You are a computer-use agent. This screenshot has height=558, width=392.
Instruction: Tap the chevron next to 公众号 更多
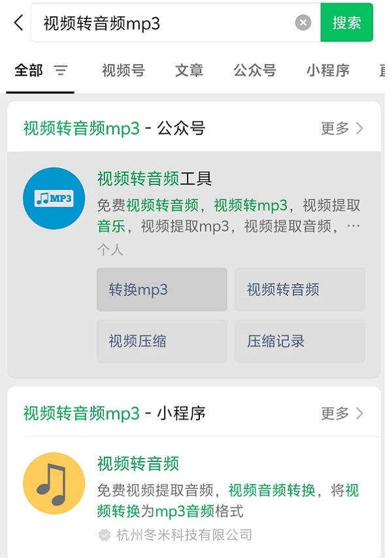coord(359,128)
